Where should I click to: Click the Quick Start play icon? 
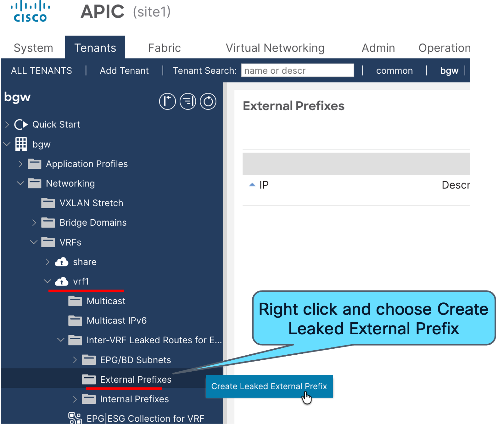coord(21,125)
